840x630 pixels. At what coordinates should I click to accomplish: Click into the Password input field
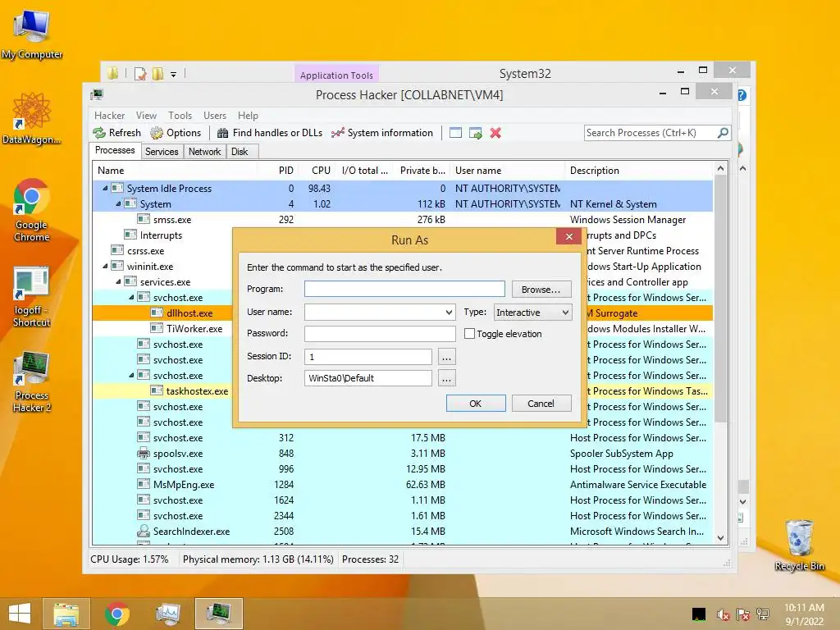click(x=380, y=333)
